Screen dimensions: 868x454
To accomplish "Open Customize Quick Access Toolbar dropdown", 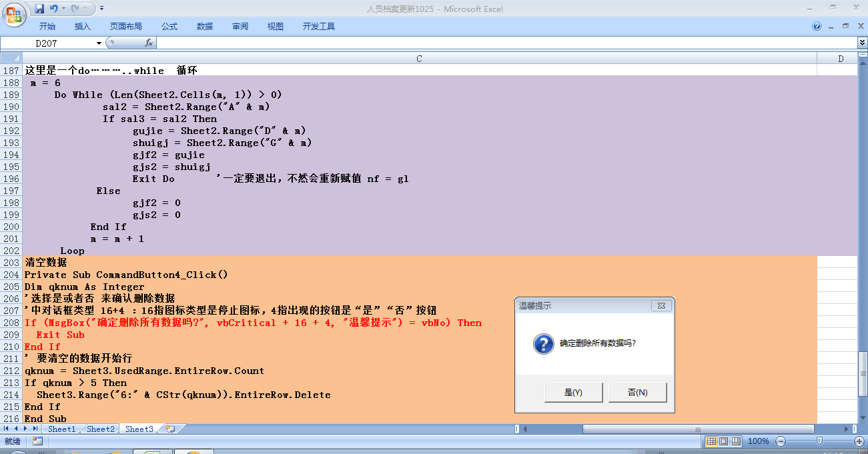I will 101,9.
